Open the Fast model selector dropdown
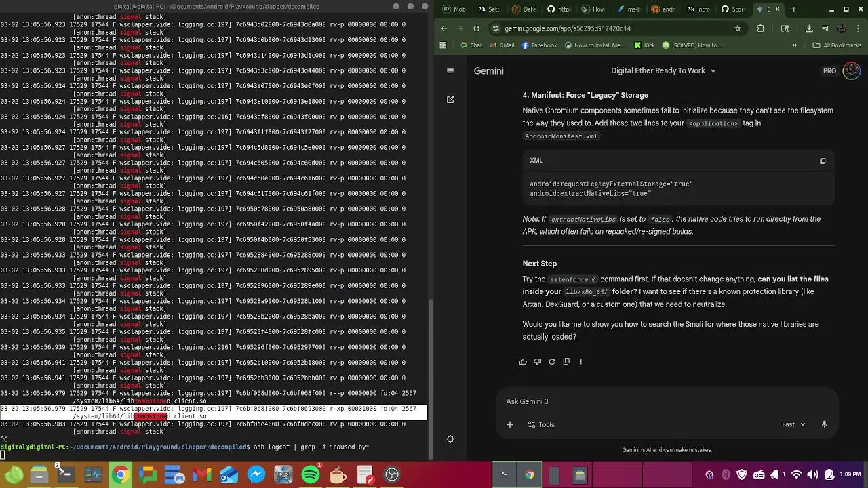868x488 pixels. pyautogui.click(x=793, y=424)
